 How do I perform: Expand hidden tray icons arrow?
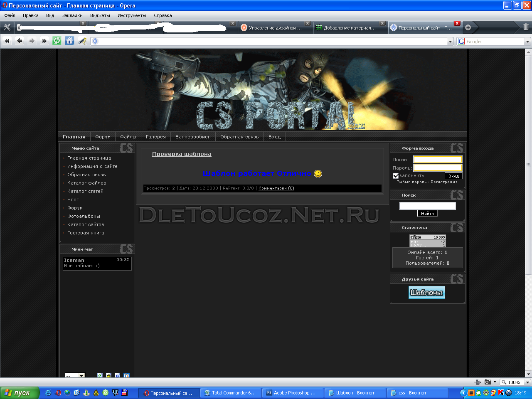tap(463, 393)
